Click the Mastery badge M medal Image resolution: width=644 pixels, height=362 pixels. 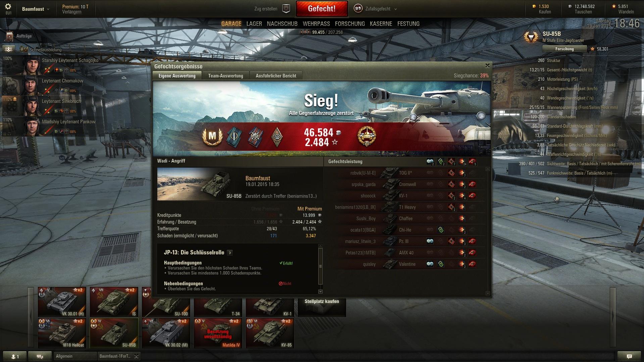tap(212, 136)
